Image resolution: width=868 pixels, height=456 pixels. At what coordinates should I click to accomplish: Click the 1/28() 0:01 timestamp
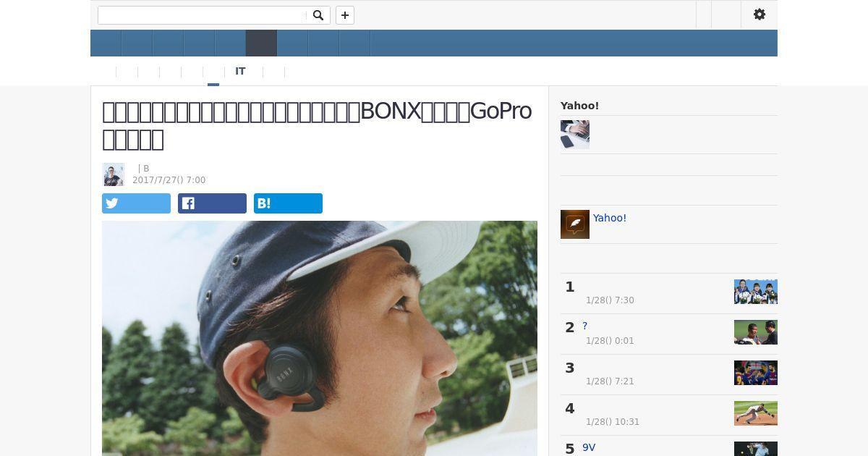(610, 341)
